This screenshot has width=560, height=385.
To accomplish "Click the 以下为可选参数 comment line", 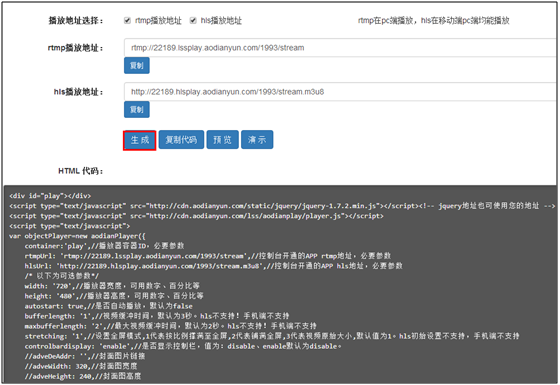I will (x=62, y=276).
